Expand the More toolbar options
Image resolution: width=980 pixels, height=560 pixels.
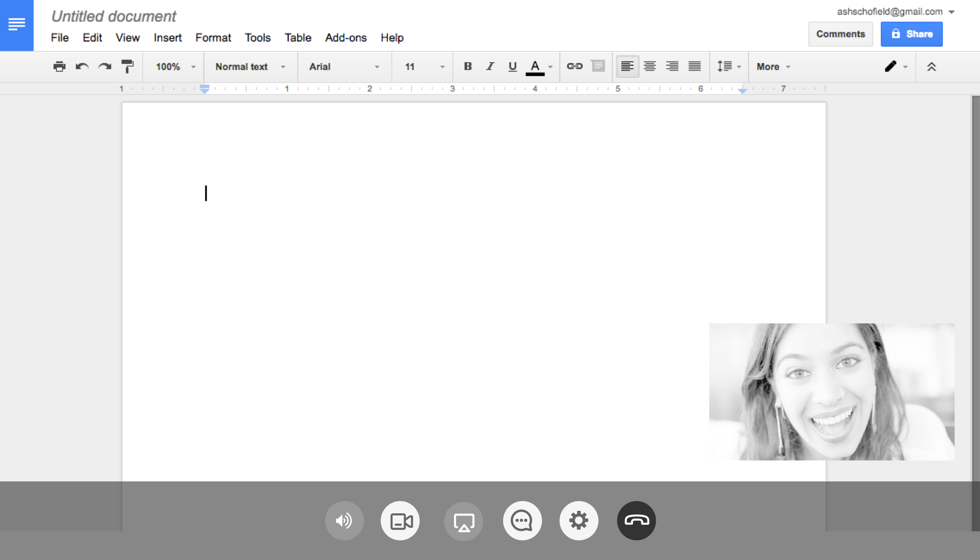point(773,66)
